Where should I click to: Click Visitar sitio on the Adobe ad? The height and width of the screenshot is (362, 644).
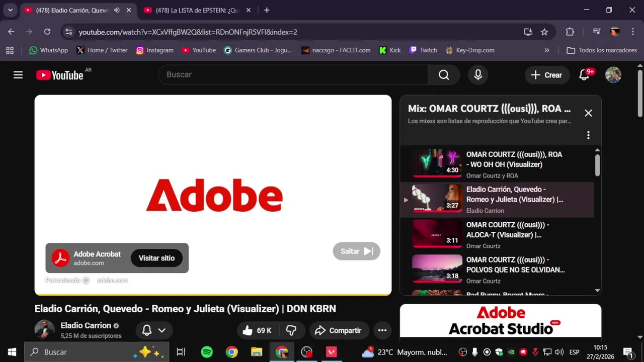[156, 258]
